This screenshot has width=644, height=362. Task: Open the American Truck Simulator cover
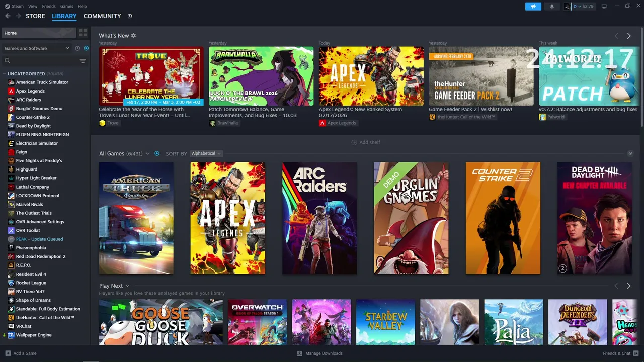coord(136,218)
